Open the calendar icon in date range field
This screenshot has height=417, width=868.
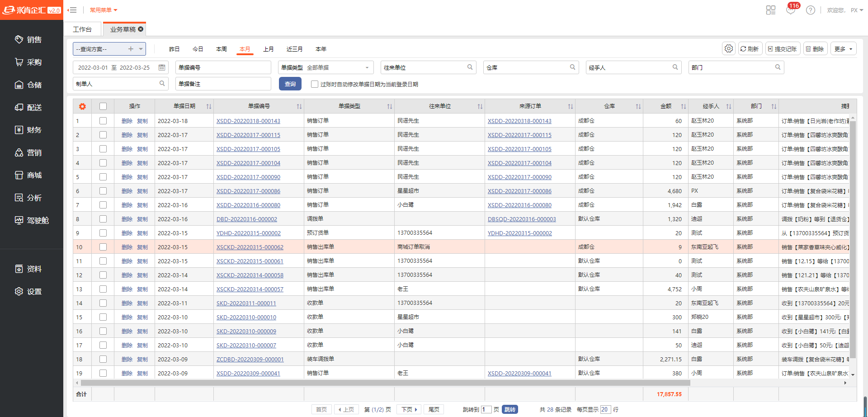[x=162, y=67]
